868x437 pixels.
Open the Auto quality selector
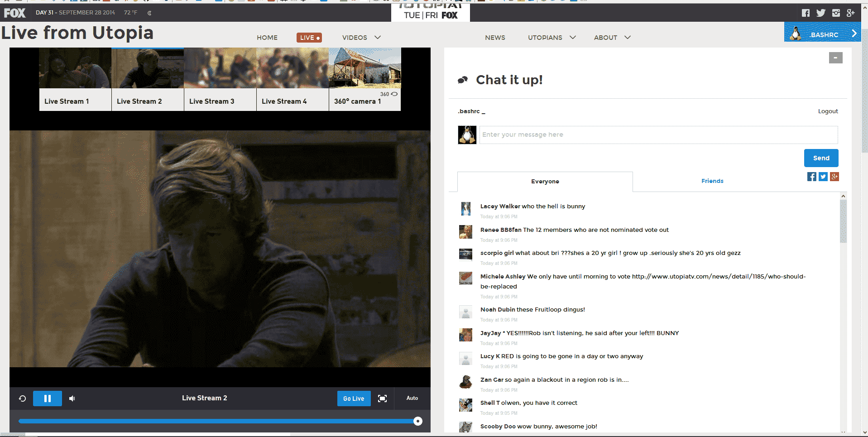[412, 399]
